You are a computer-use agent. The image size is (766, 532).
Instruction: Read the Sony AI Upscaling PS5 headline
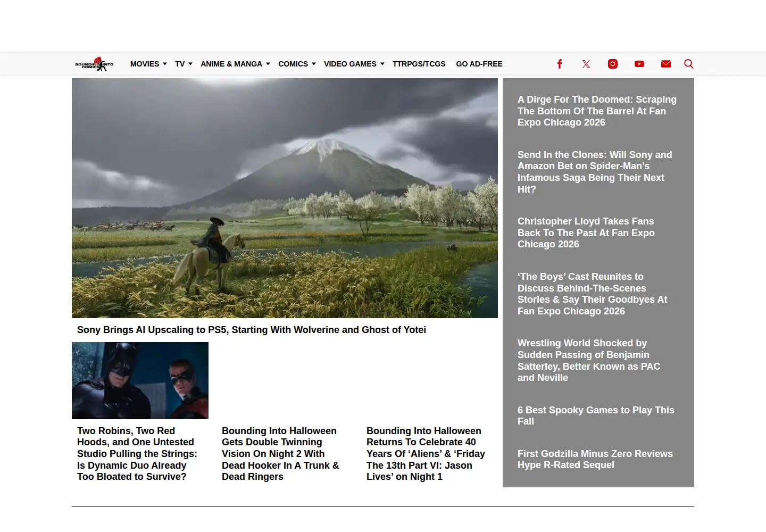pos(252,330)
